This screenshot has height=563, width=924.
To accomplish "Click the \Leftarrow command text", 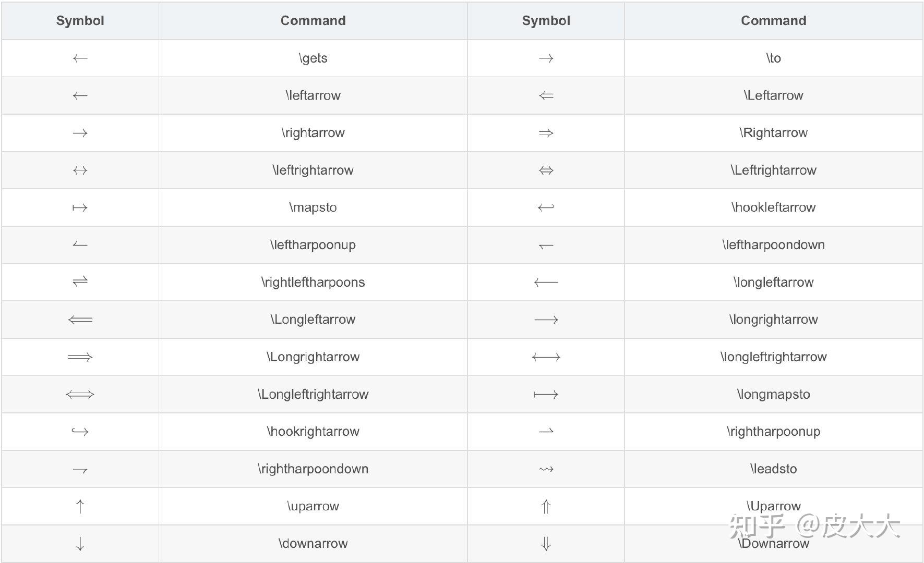I will tap(773, 95).
